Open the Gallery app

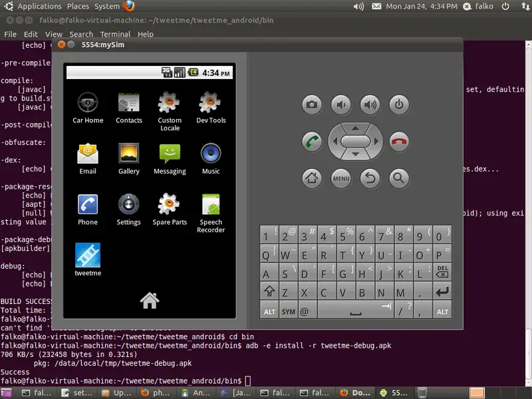(x=128, y=159)
